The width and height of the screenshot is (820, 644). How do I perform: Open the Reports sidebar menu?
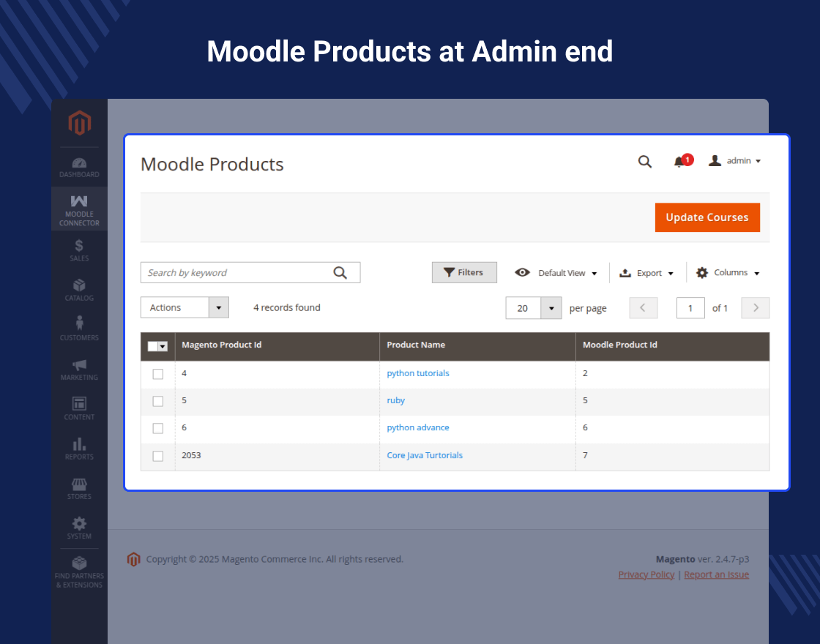80,449
